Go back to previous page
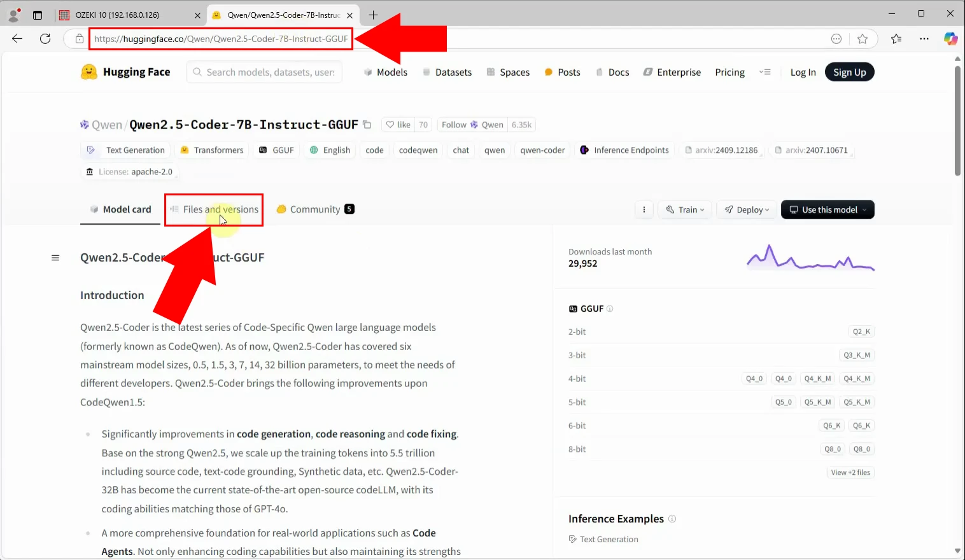 click(17, 39)
